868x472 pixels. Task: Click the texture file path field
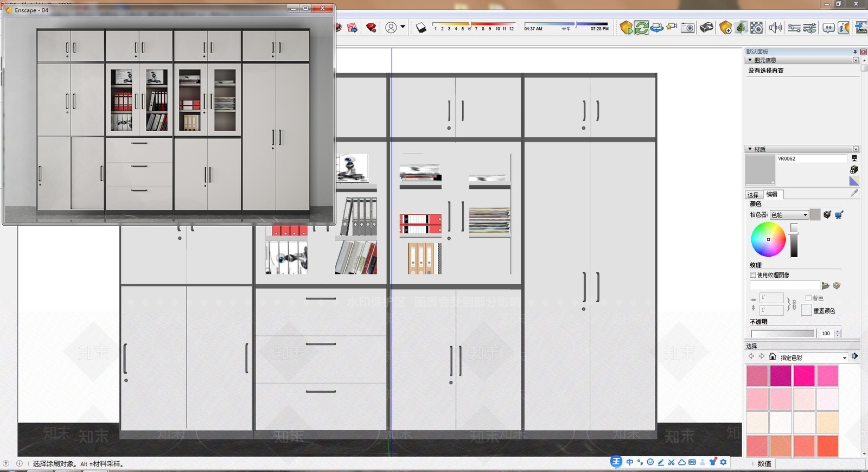(x=785, y=285)
